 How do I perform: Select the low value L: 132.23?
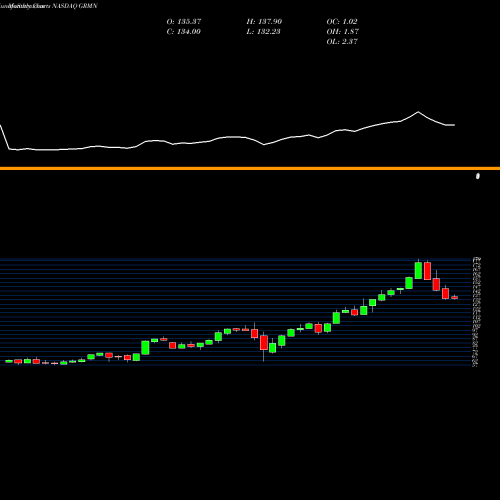coord(263,31)
